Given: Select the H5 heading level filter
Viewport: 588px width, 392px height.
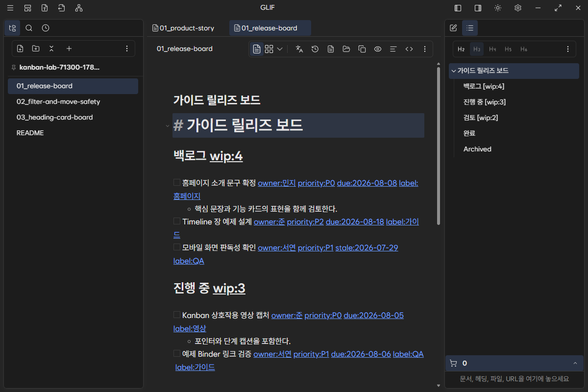Looking at the screenshot, I should [508, 49].
